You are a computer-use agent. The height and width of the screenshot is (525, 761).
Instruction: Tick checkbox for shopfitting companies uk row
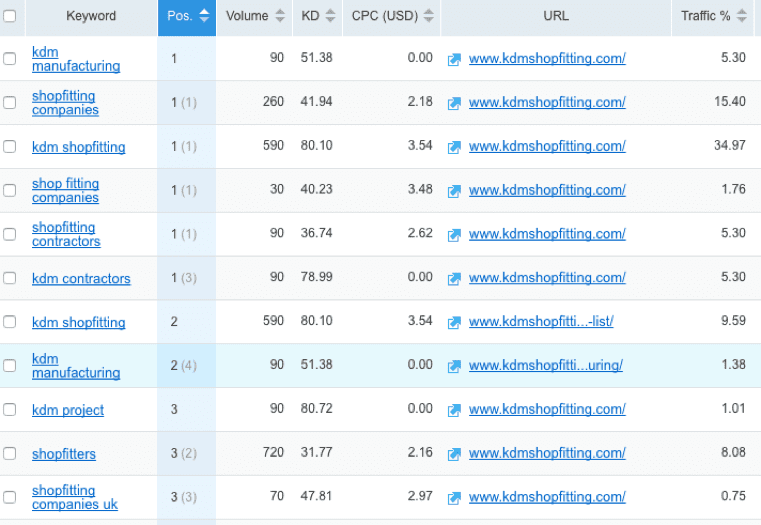coord(9,497)
